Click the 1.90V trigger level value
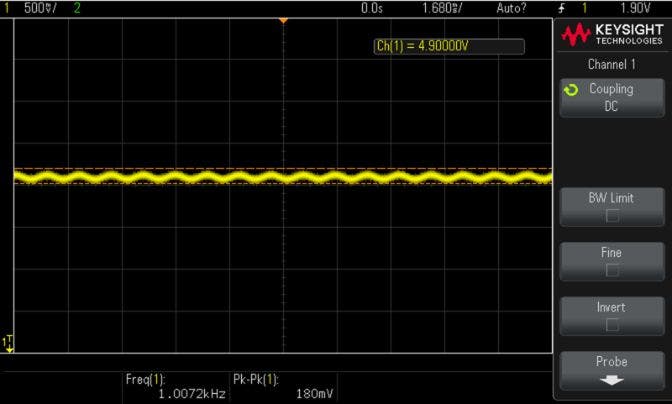Screen dimensions: 672x404 [x=645, y=8]
